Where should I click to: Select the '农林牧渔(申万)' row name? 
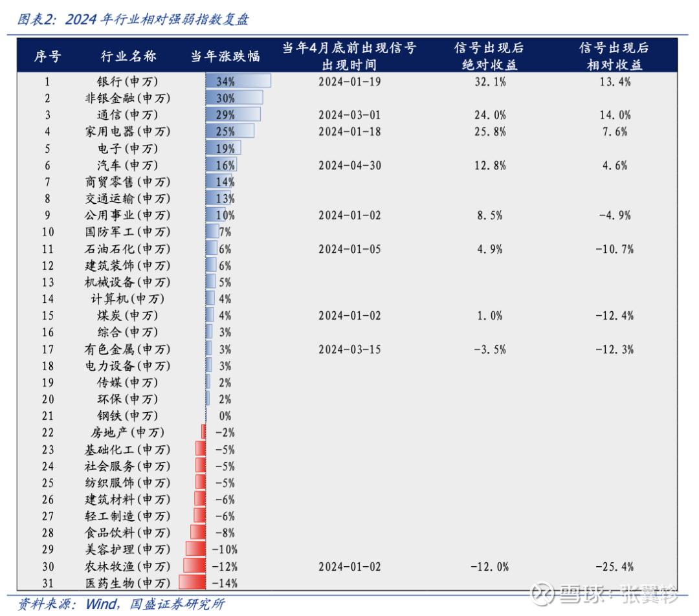(x=128, y=567)
